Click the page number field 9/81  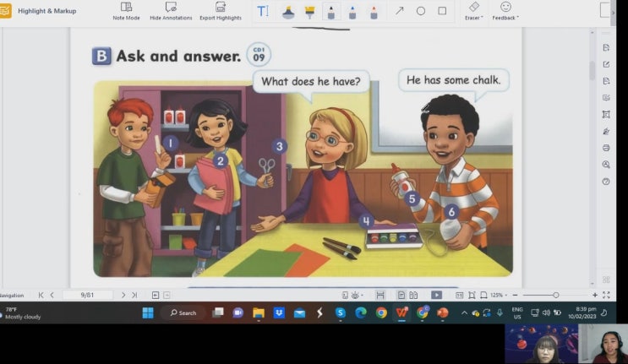(x=87, y=296)
